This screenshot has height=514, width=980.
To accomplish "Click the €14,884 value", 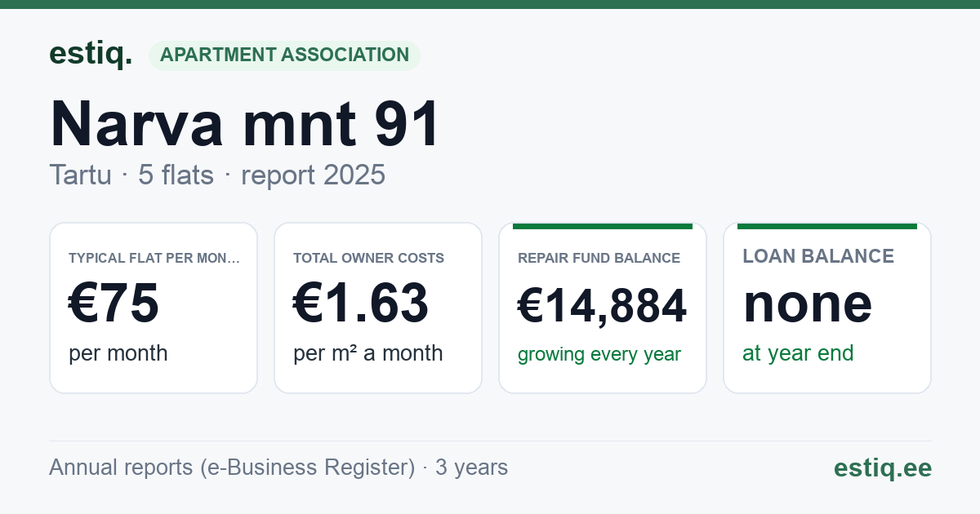I will (x=603, y=307).
